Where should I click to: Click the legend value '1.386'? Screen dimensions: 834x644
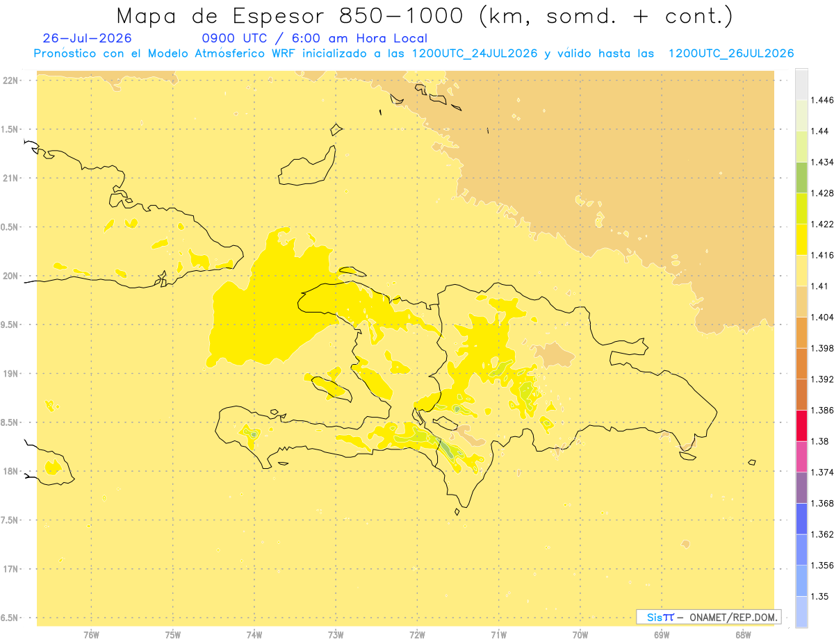(x=822, y=411)
